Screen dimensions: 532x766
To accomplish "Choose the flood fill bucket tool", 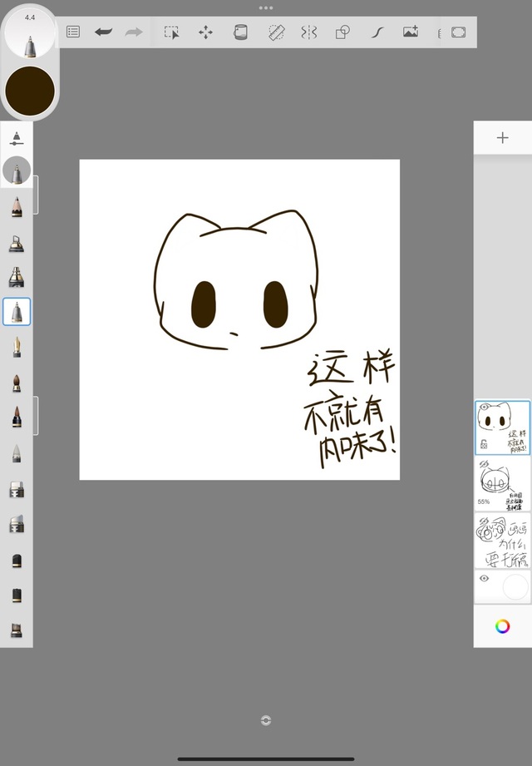I will point(240,32).
